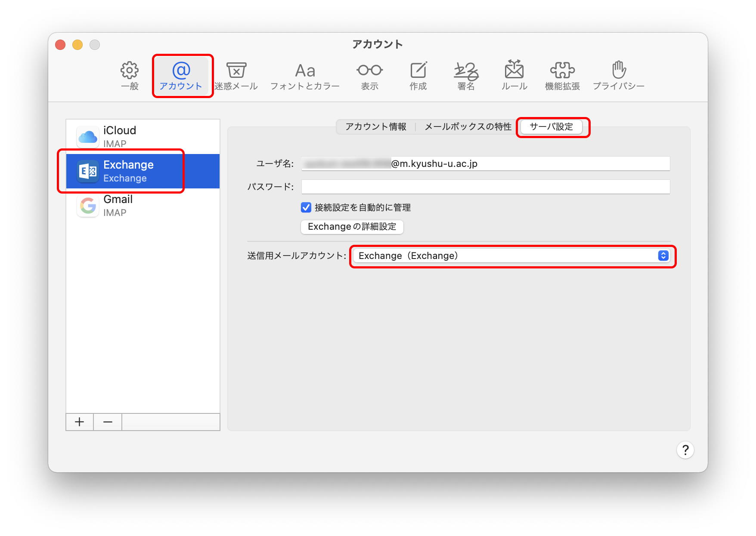Open the Composing (作成) preferences
The image size is (756, 536).
418,76
